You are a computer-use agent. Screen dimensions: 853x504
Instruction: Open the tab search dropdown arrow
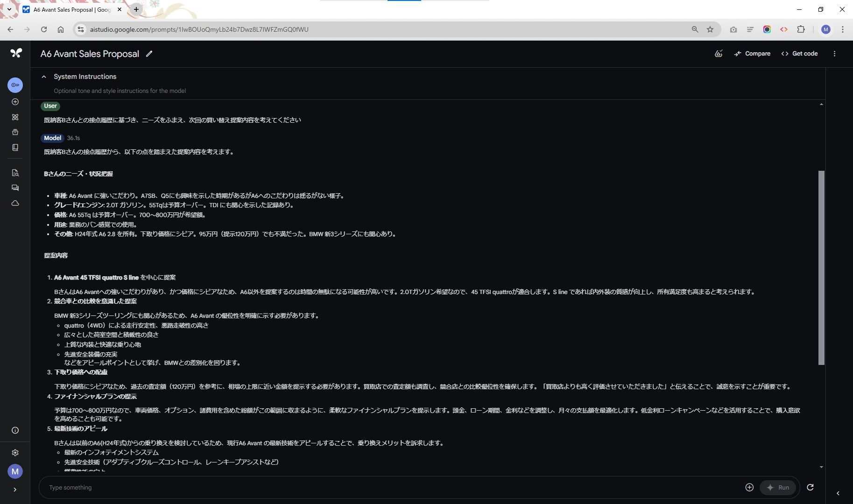point(9,9)
